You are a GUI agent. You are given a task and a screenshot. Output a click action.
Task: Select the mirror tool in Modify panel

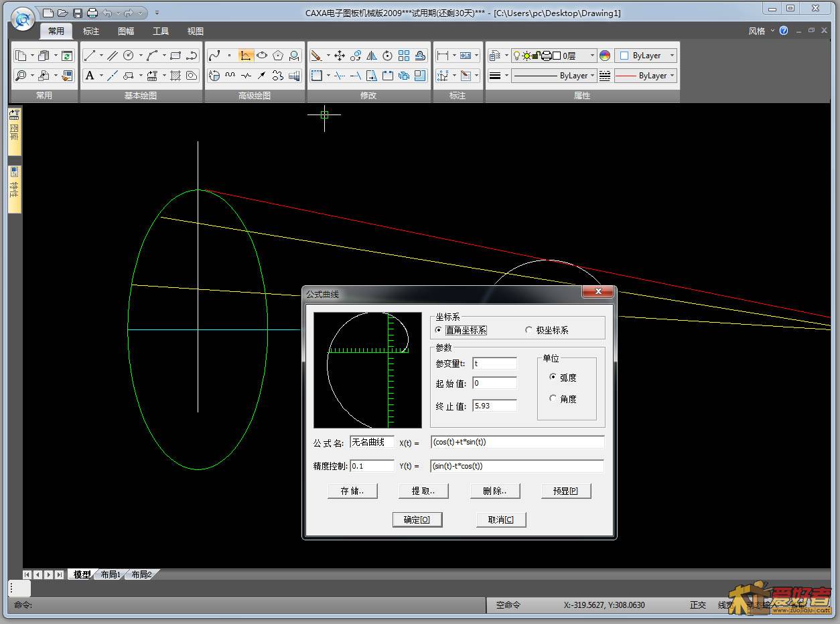tap(372, 56)
